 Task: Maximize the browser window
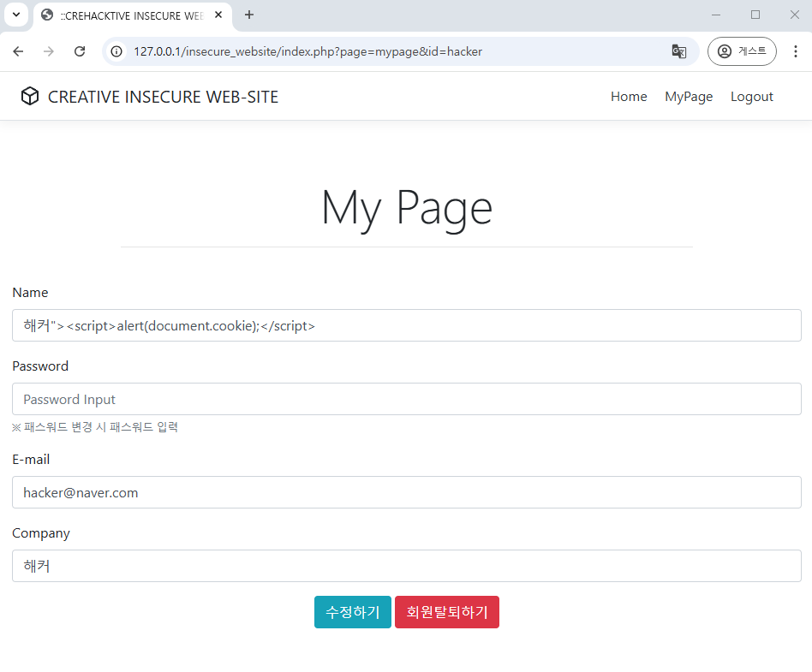[x=755, y=15]
